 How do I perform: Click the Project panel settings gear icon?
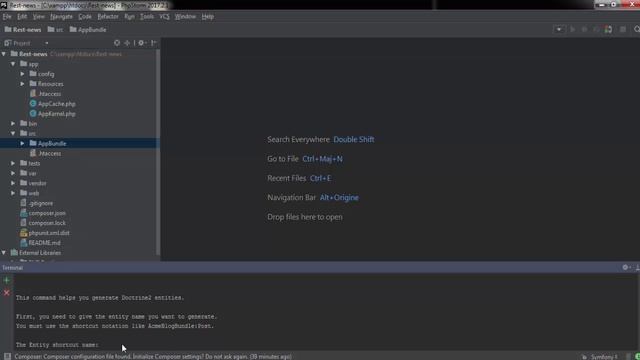pyautogui.click(x=141, y=43)
